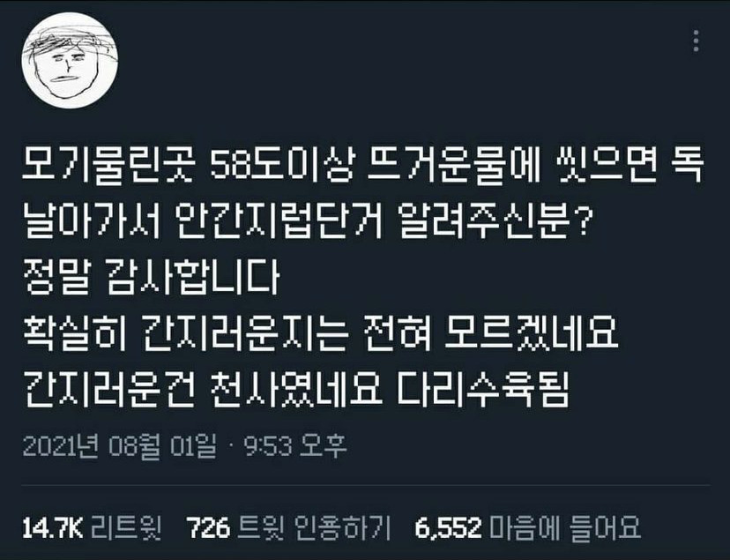Click the 9:53 오후 timestamp

(x=295, y=446)
